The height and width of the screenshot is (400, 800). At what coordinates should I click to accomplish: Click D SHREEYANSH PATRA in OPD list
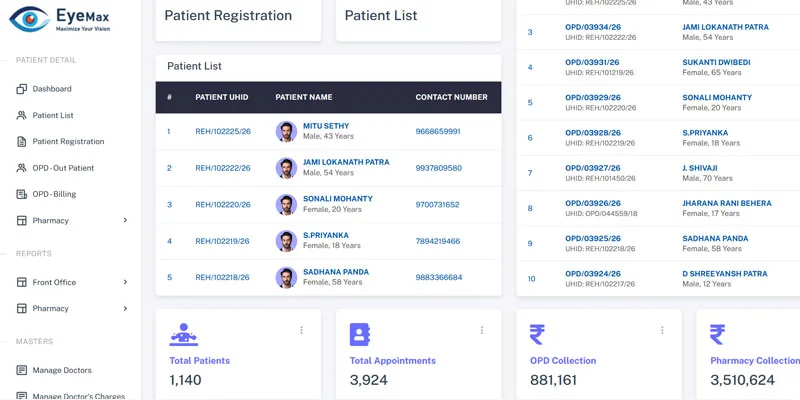click(725, 273)
